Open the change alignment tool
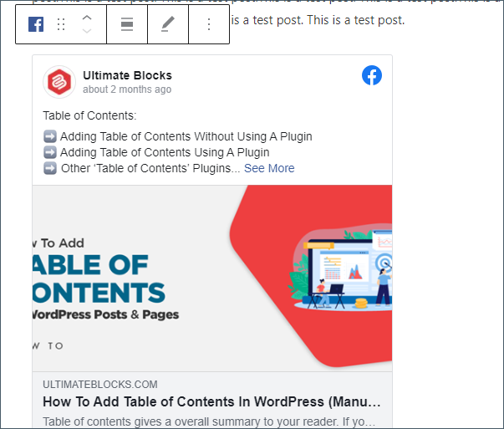 pos(127,24)
